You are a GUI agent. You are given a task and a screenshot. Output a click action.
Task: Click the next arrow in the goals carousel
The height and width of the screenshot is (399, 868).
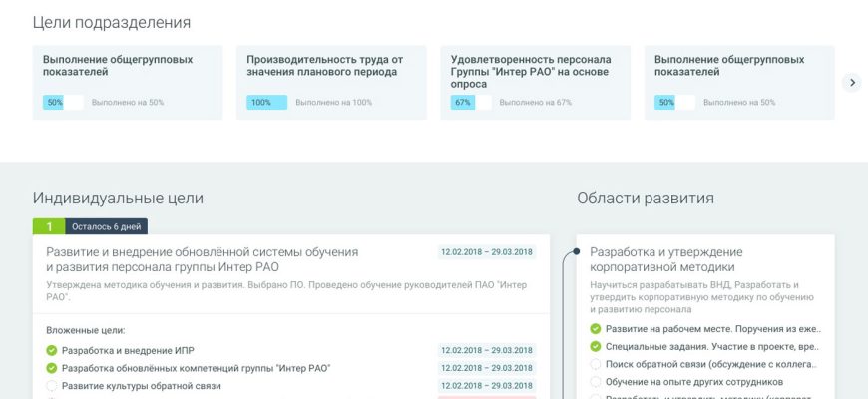(851, 83)
